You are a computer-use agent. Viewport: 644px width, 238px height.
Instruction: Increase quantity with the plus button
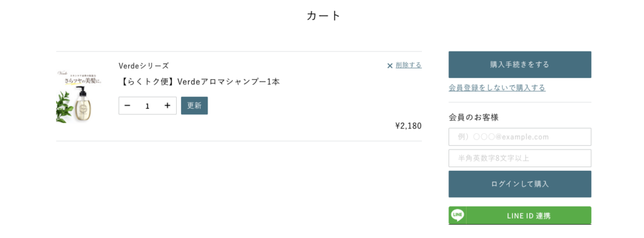click(167, 106)
